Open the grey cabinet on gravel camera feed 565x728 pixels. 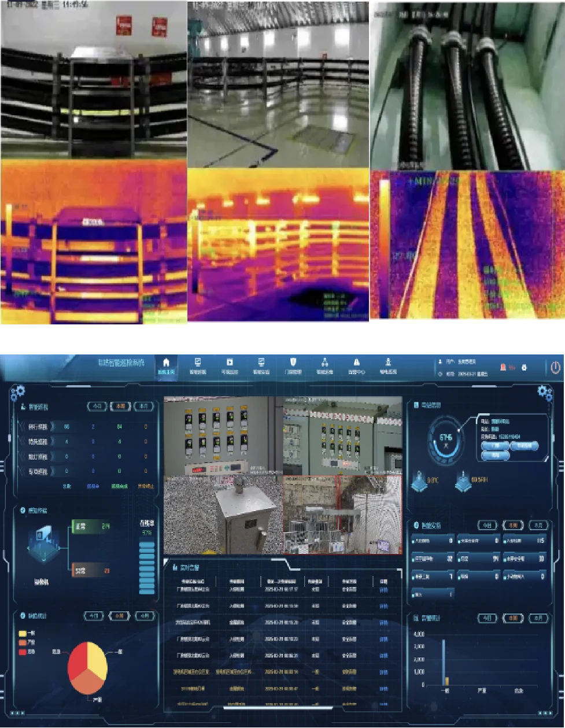pyautogui.click(x=223, y=515)
